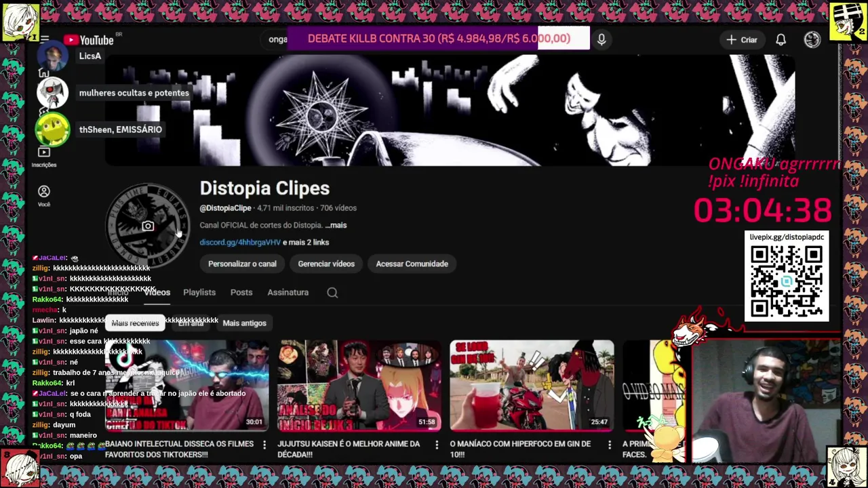Screen dimensions: 868x488
Task: Select the Em alta filter chip
Action: pyautogui.click(x=191, y=323)
